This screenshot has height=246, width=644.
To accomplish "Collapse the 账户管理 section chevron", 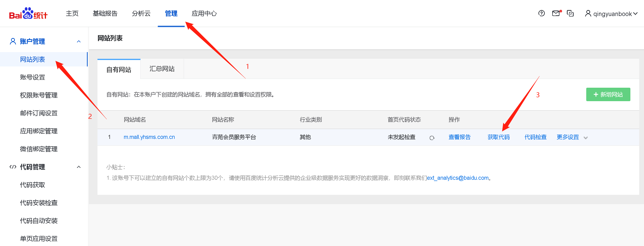I will (x=79, y=41).
